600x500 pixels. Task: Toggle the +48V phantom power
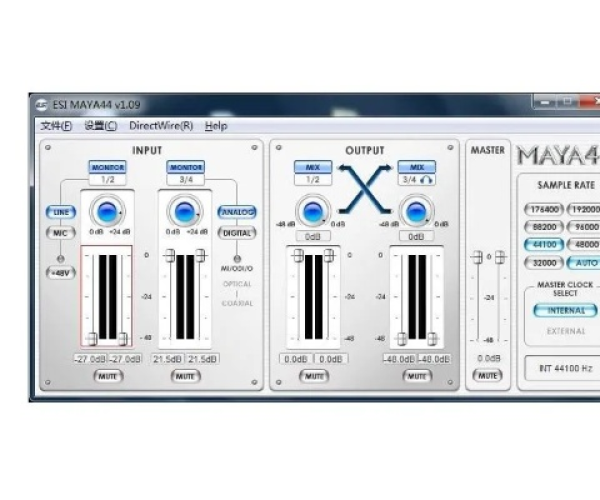pos(60,272)
